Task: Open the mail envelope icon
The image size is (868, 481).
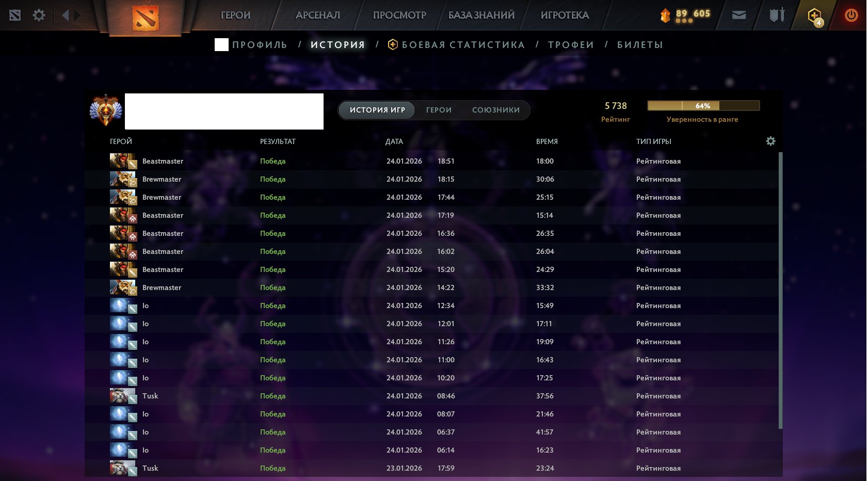Action: pyautogui.click(x=739, y=15)
